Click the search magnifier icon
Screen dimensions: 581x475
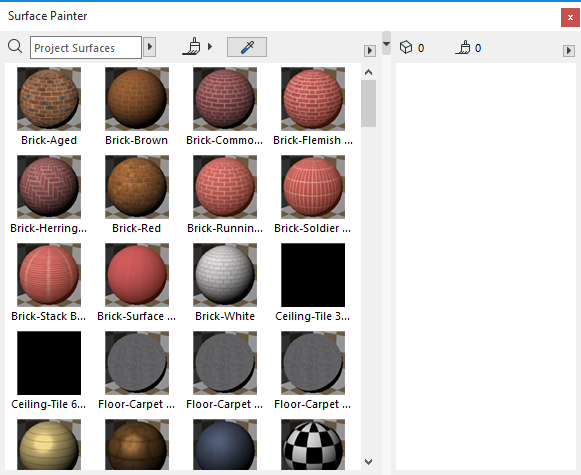click(x=15, y=47)
